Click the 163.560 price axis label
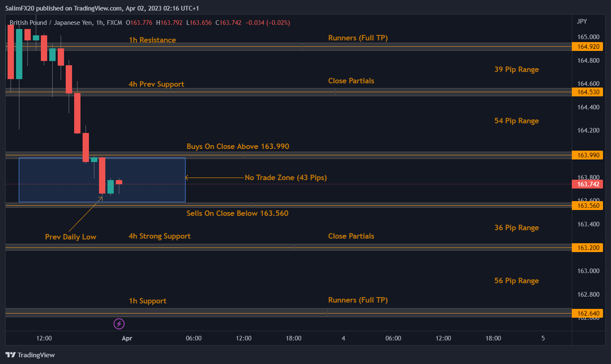Viewport: 611px width, 364px height. 587,205
